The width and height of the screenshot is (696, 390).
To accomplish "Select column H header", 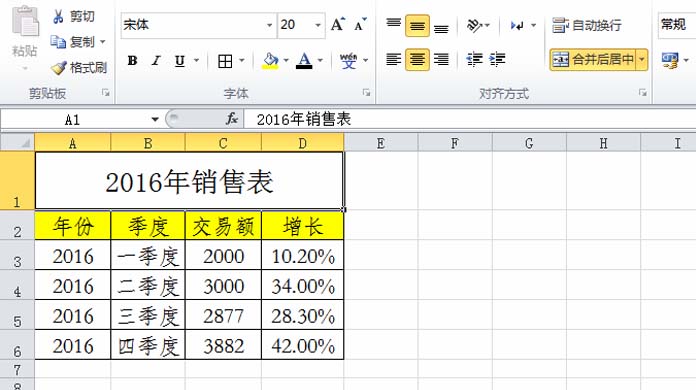I will pos(603,143).
